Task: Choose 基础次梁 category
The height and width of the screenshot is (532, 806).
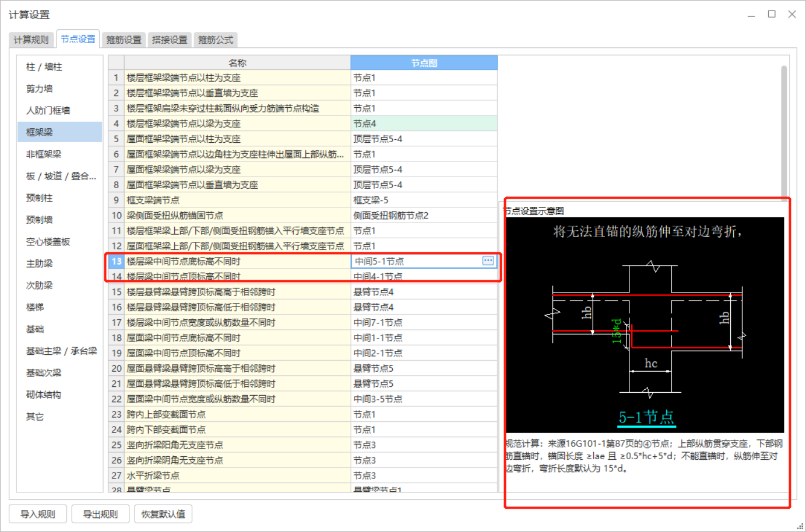Action: (59, 373)
